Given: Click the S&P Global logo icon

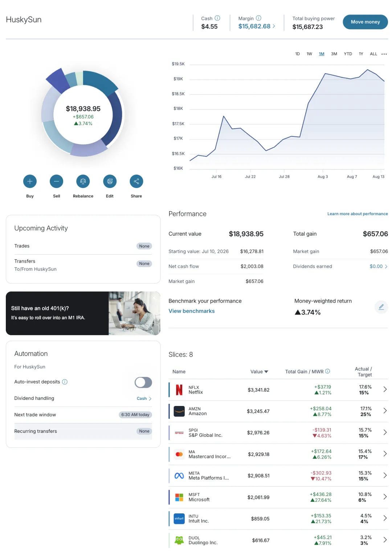Looking at the screenshot, I should tap(179, 433).
